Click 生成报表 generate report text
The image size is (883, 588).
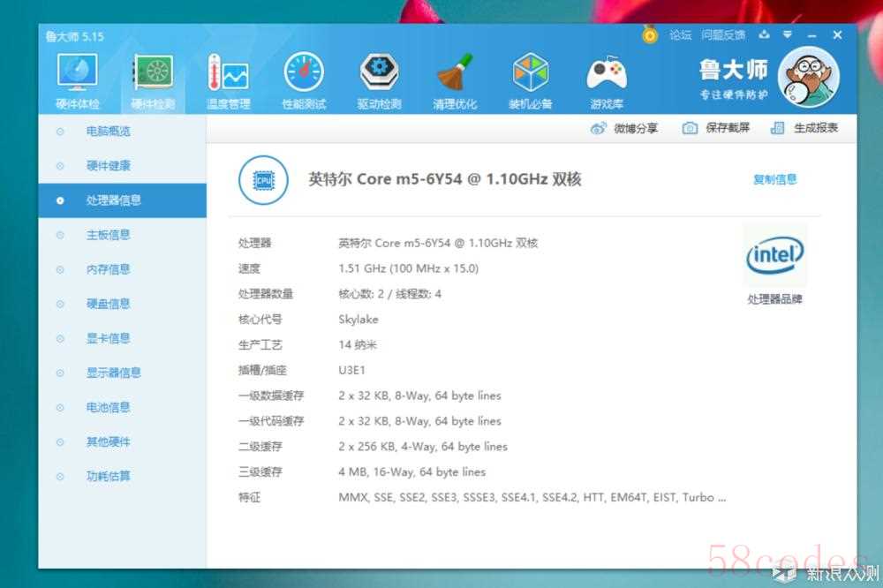click(x=816, y=128)
